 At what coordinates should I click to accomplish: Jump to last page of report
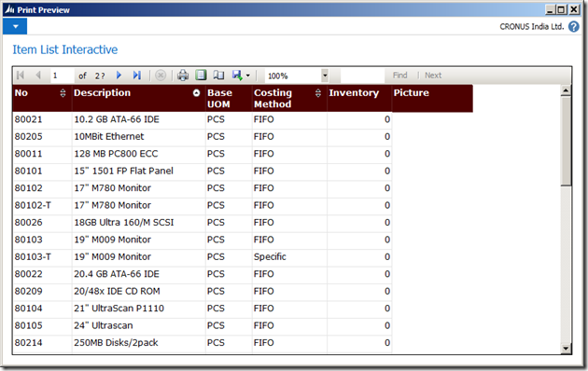pos(137,76)
